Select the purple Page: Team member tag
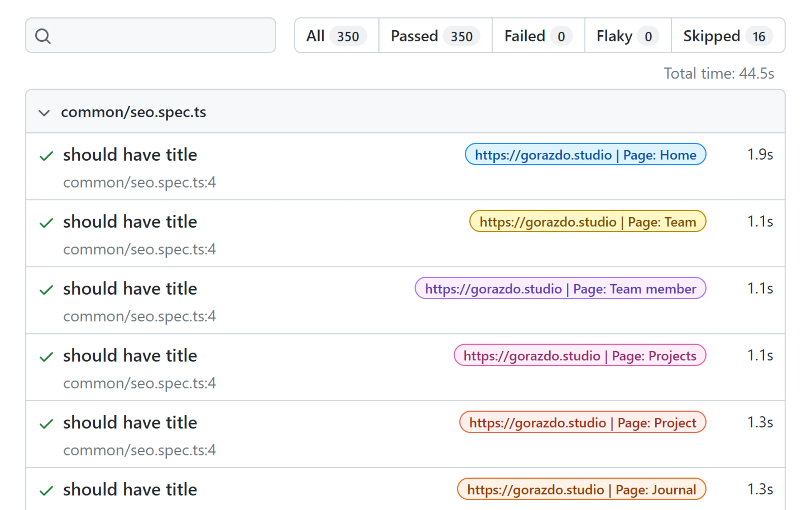The width and height of the screenshot is (812, 510). click(560, 289)
